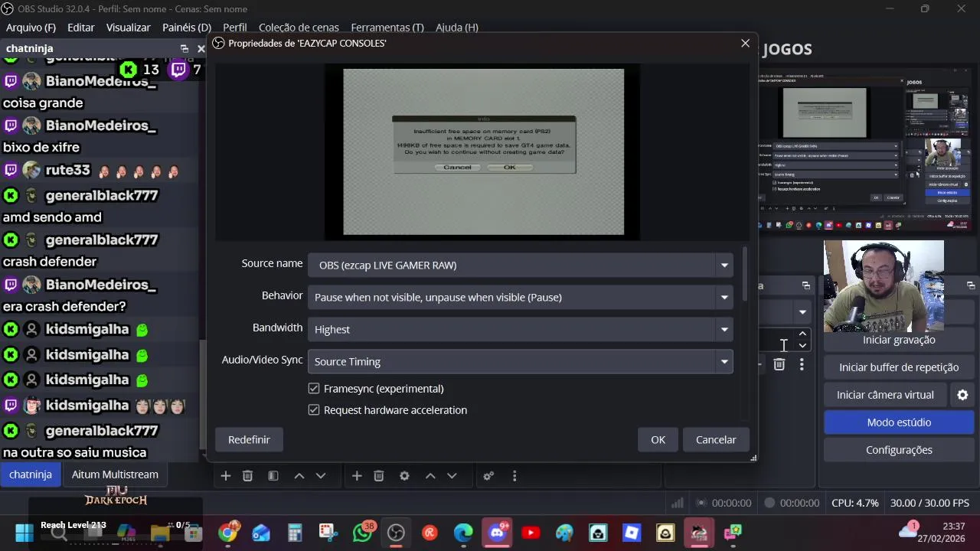Undock the transitions panel
Image resolution: width=980 pixels, height=551 pixels.
click(x=806, y=285)
